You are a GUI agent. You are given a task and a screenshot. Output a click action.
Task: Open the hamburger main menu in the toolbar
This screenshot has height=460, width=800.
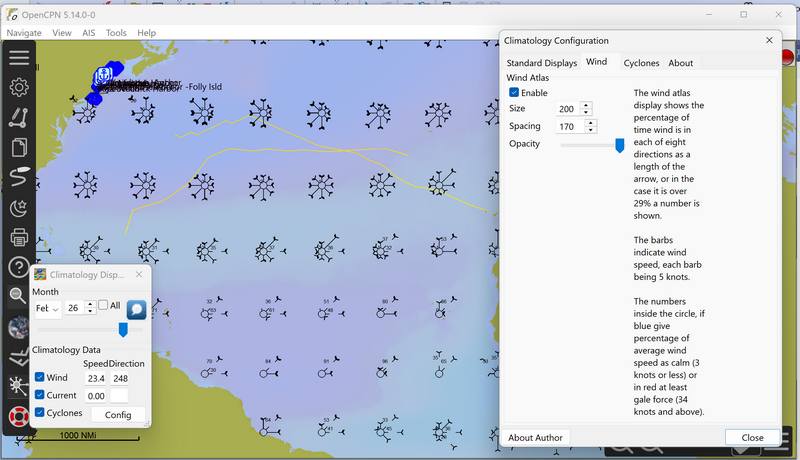[19, 57]
